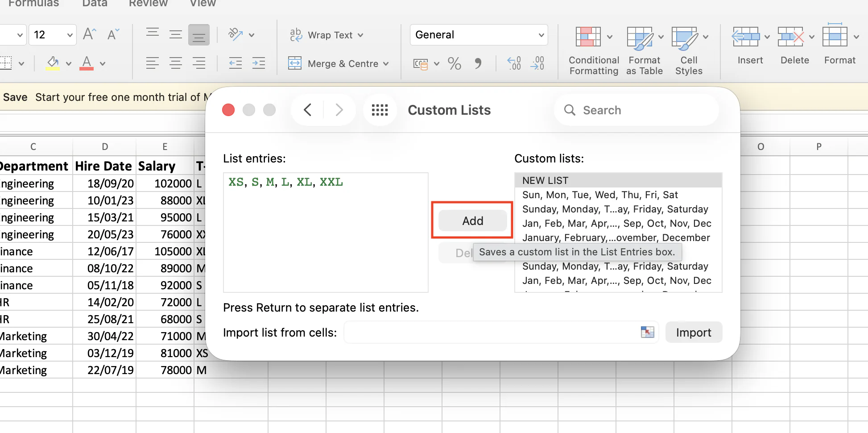The image size is (868, 433).
Task: Open the General number format dropdown
Action: (x=479, y=35)
